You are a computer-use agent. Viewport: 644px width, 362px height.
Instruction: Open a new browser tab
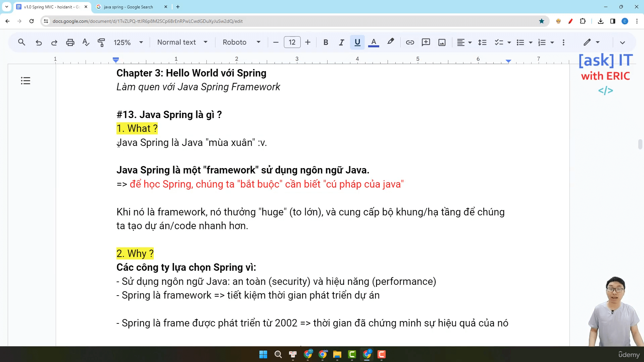pos(178,7)
